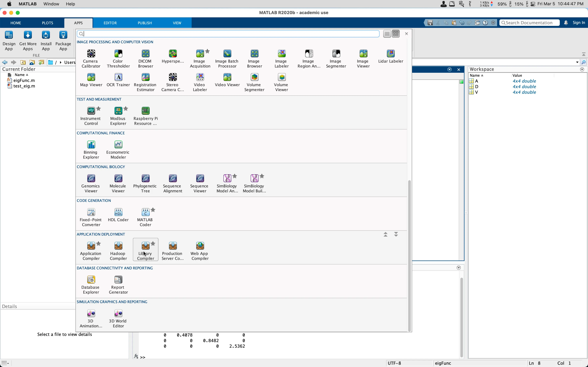The image size is (588, 367).
Task: Open eigFunc.m in Current Folder
Action: [x=24, y=80]
